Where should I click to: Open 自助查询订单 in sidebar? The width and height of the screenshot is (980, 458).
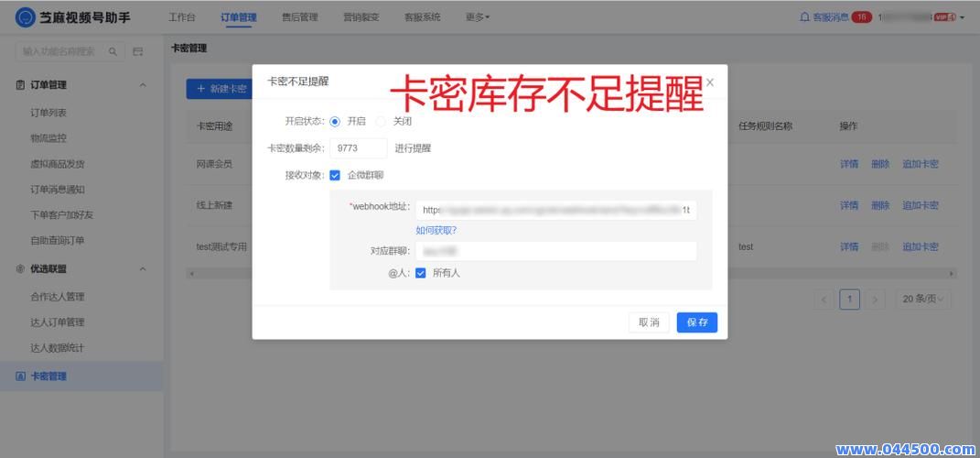58,240
